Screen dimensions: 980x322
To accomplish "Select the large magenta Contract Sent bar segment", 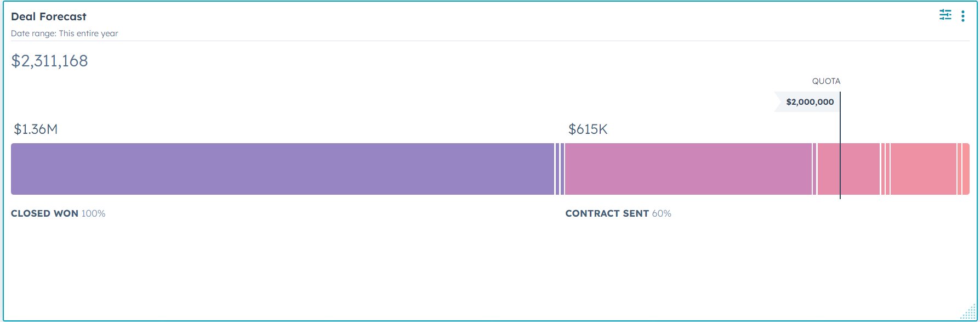I will [x=688, y=169].
